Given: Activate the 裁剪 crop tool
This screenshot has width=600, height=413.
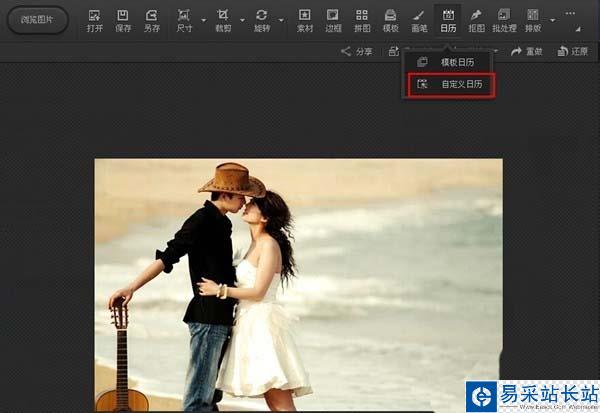Looking at the screenshot, I should (223, 21).
